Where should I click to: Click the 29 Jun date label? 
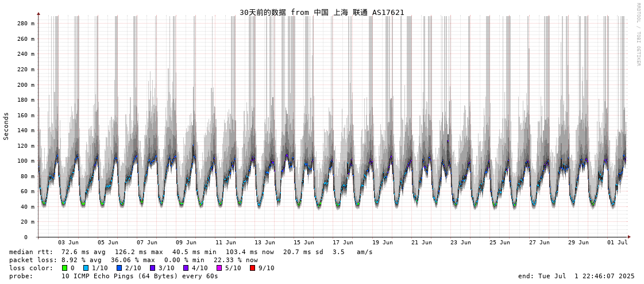(x=579, y=243)
